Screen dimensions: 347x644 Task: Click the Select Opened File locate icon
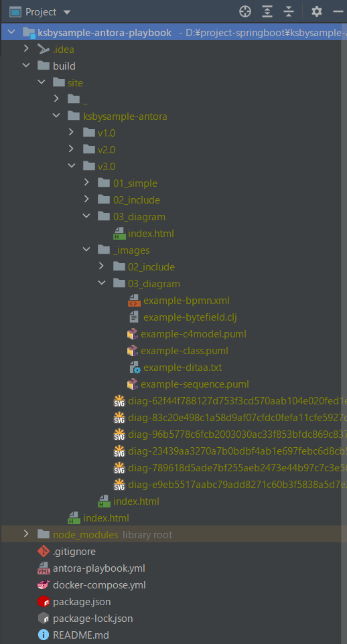pos(245,12)
